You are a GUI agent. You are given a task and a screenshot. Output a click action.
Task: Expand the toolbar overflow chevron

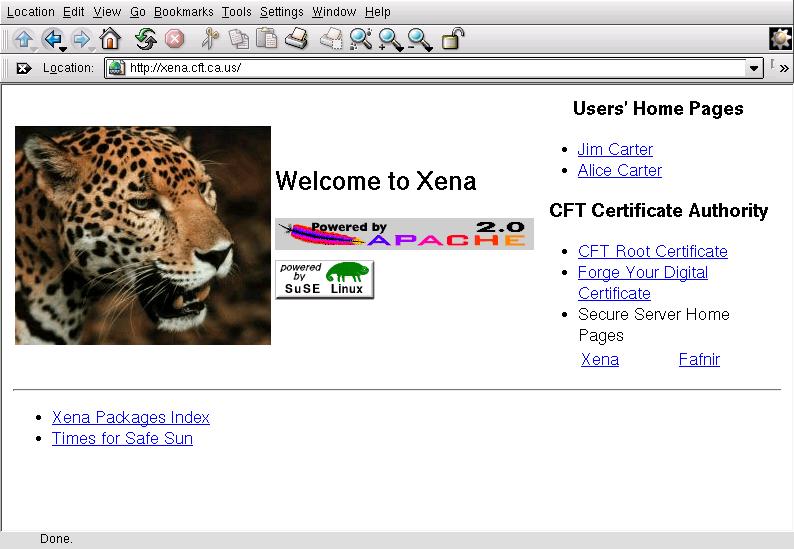(x=784, y=68)
